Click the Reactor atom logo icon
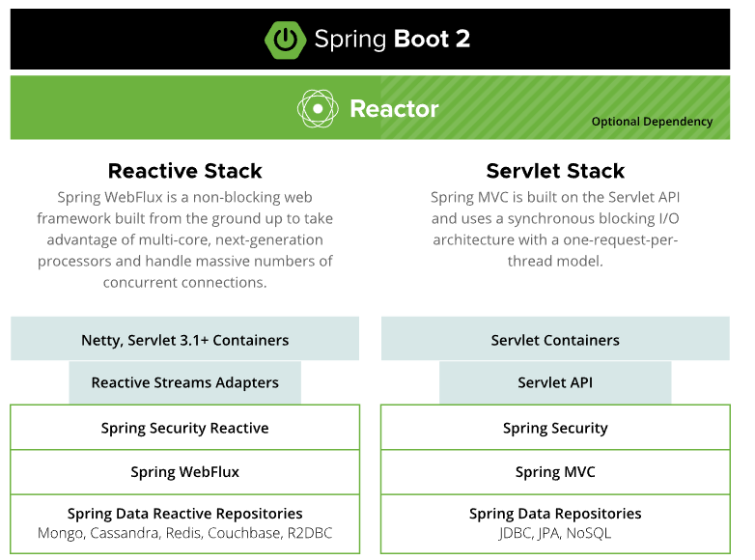755x560 pixels. [x=318, y=109]
